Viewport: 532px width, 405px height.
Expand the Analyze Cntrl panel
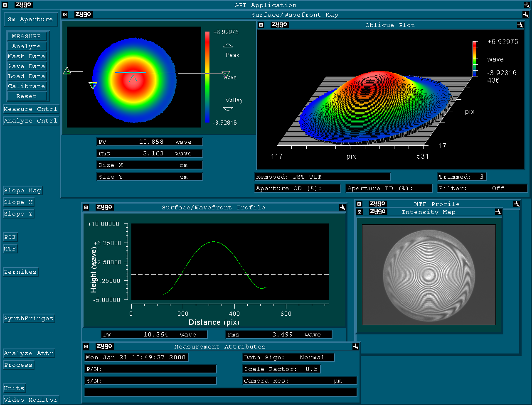coord(30,120)
